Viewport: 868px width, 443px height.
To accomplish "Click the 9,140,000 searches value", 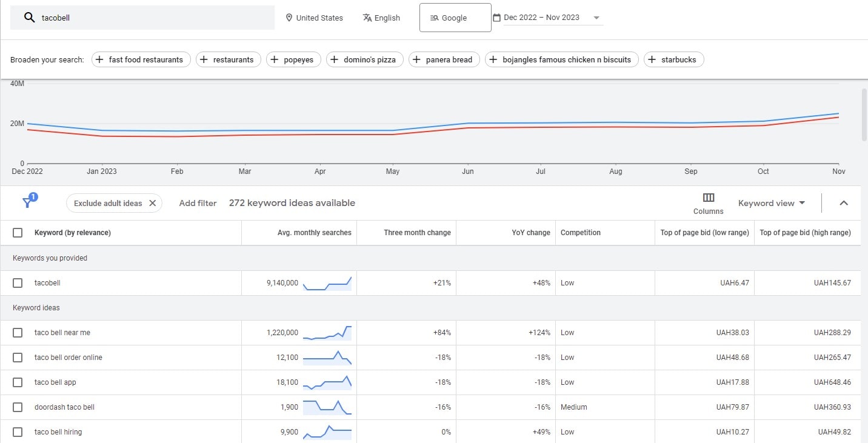I will coord(282,283).
